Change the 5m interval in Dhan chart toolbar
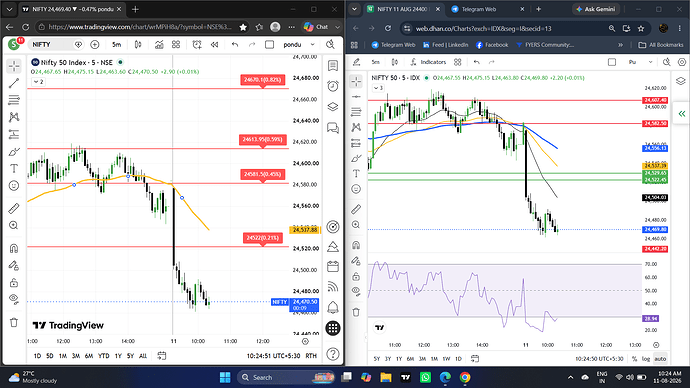The width and height of the screenshot is (690, 388). point(375,62)
